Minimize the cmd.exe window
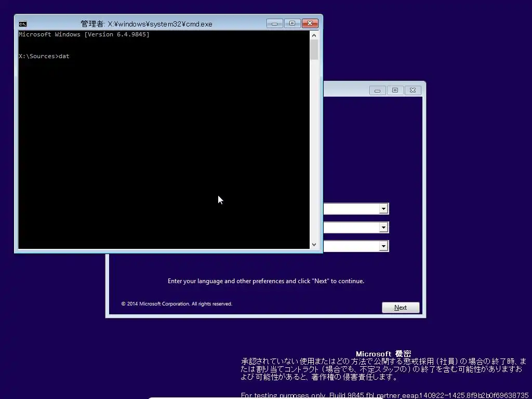The width and height of the screenshot is (532, 399). point(275,23)
